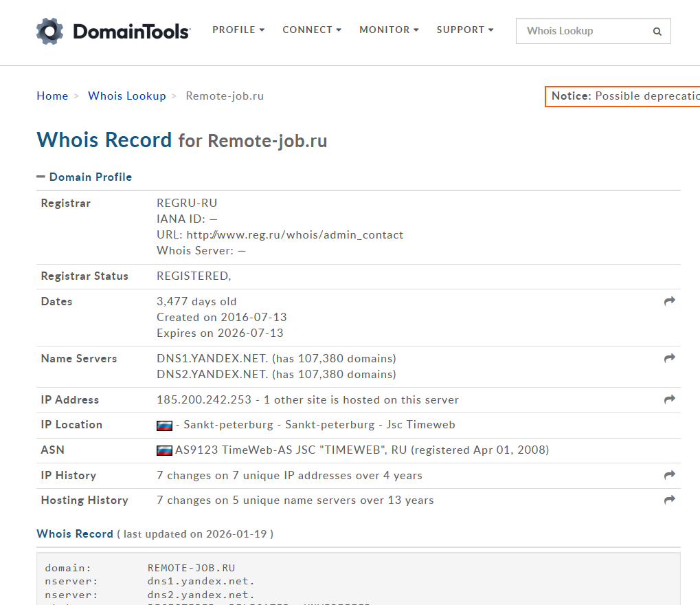700x605 pixels.
Task: Click the Registrar row label
Action: [x=66, y=203]
